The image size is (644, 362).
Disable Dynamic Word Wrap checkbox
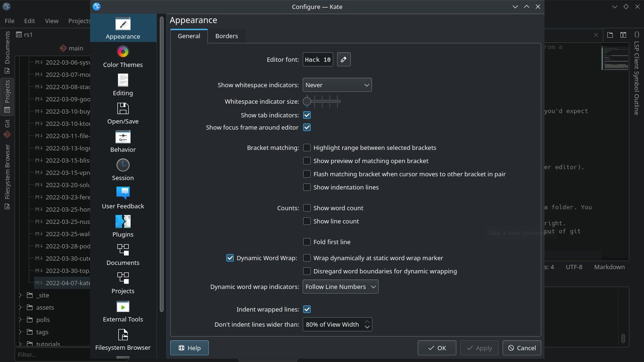pos(230,258)
